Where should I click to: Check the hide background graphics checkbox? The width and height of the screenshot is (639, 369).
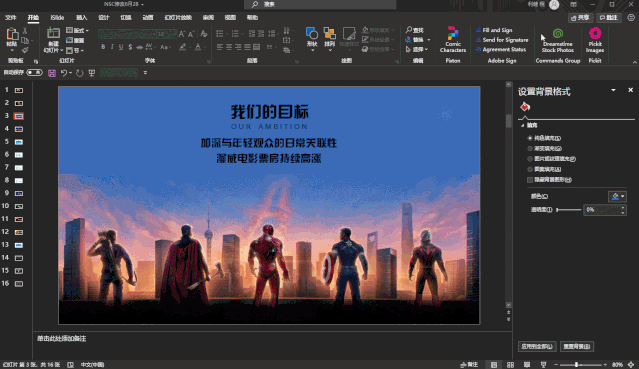530,180
